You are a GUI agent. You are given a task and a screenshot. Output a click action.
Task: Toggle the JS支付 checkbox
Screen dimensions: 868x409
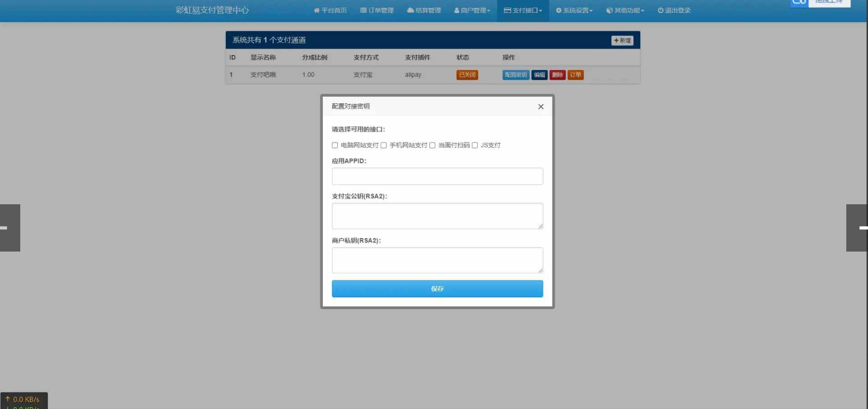click(x=475, y=145)
